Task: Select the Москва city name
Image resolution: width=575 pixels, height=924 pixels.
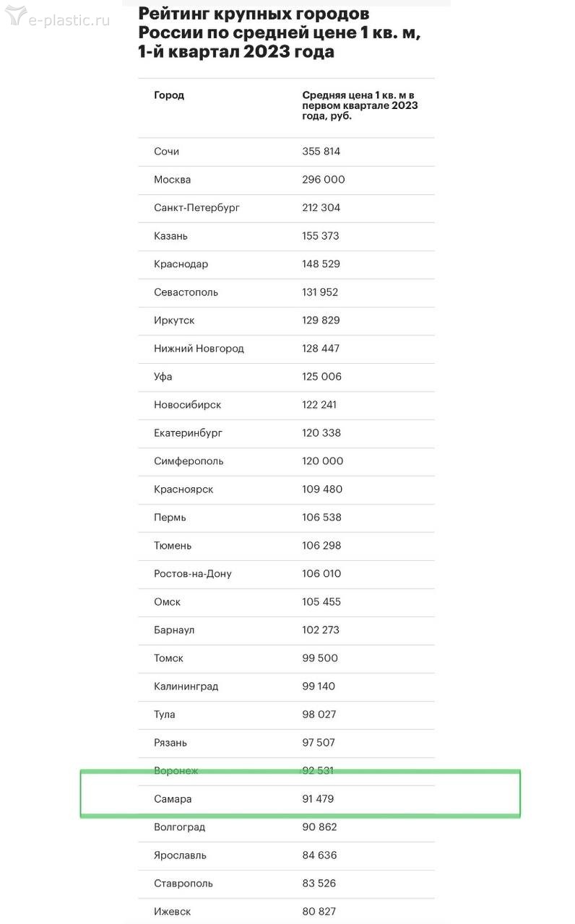Action: click(173, 180)
